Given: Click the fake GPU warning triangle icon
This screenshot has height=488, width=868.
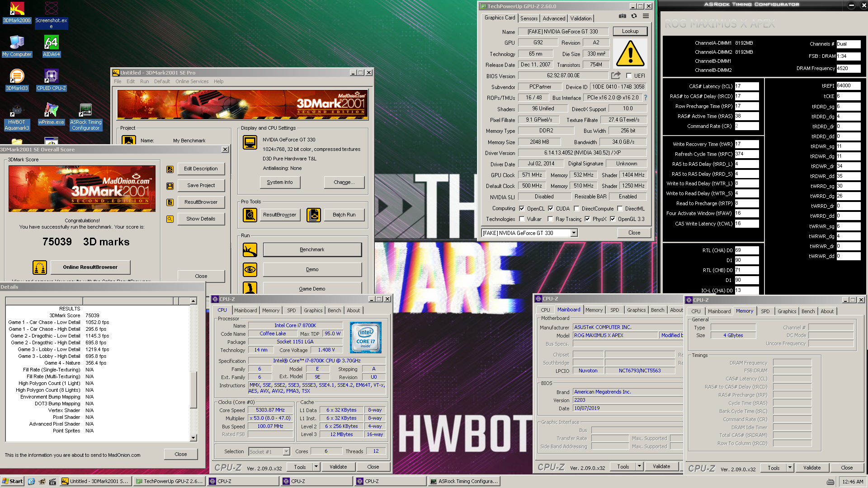Looking at the screenshot, I should click(630, 53).
